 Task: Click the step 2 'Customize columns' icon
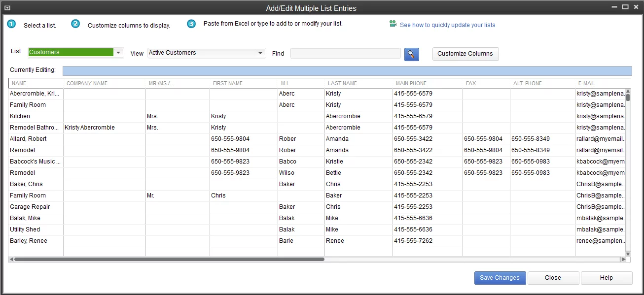tap(75, 24)
